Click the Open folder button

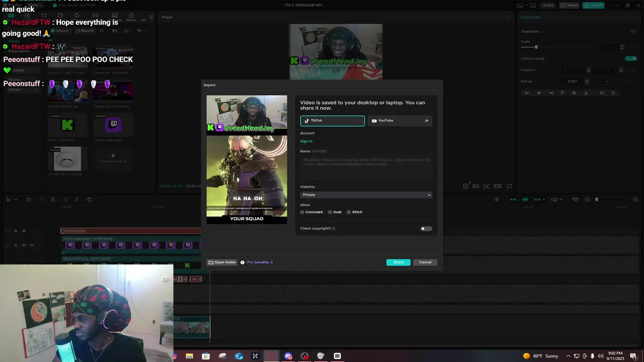point(222,262)
